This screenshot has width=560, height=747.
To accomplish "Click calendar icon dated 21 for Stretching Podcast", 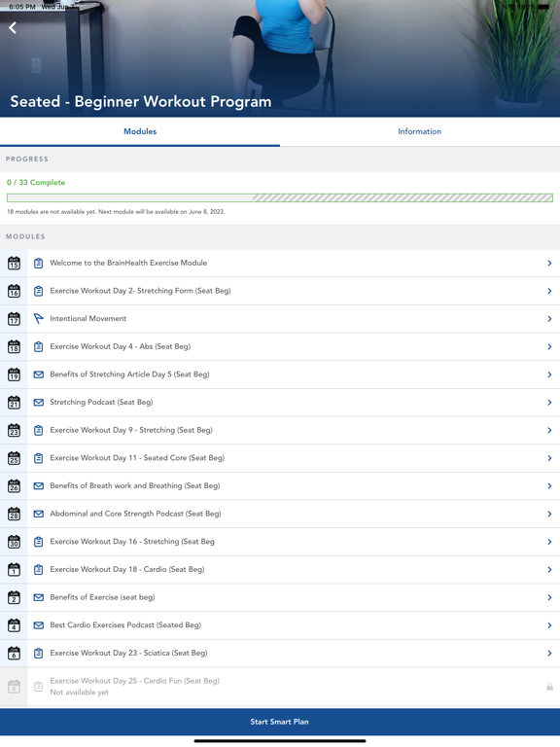I will tap(14, 402).
